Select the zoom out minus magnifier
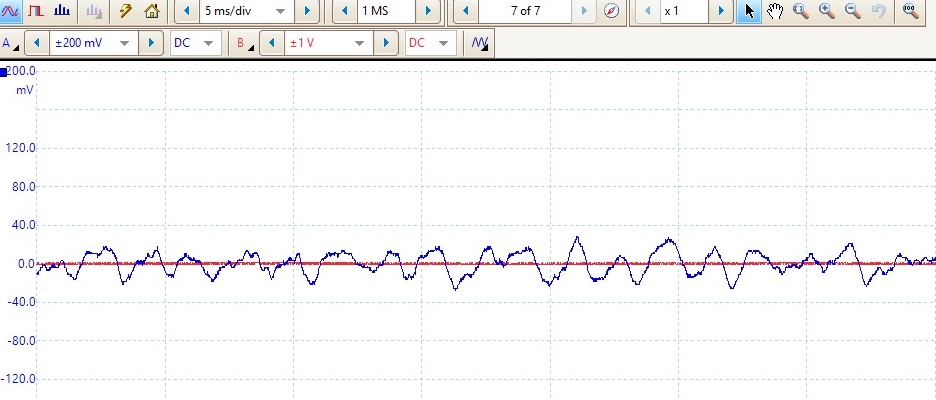936x400 pixels. tap(853, 11)
